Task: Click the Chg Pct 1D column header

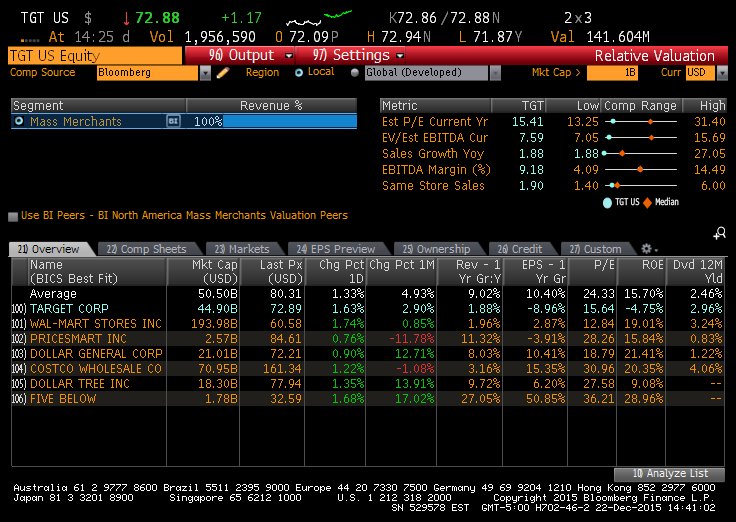Action: tap(335, 272)
